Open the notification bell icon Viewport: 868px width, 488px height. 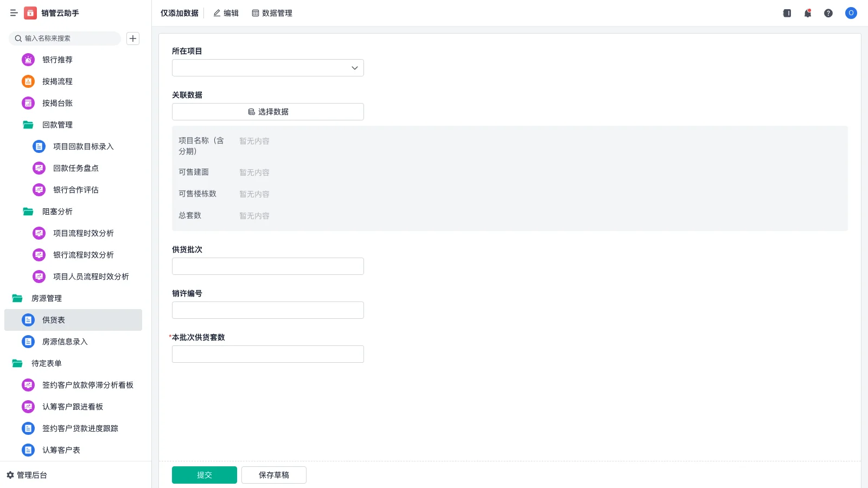coord(807,13)
